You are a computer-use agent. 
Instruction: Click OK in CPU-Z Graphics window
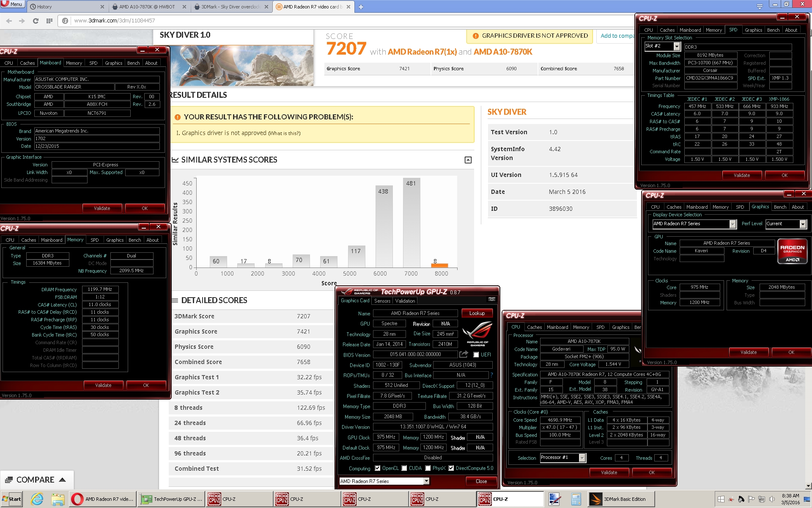(x=791, y=352)
